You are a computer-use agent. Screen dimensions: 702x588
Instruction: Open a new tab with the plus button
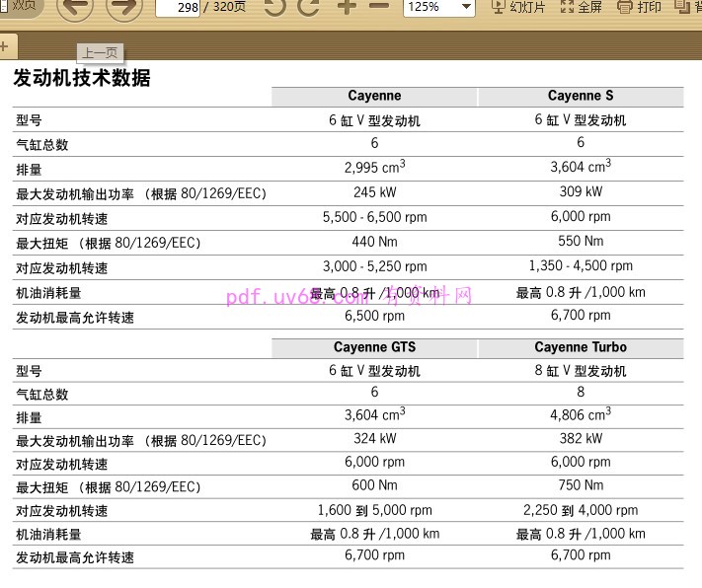pyautogui.click(x=4, y=46)
